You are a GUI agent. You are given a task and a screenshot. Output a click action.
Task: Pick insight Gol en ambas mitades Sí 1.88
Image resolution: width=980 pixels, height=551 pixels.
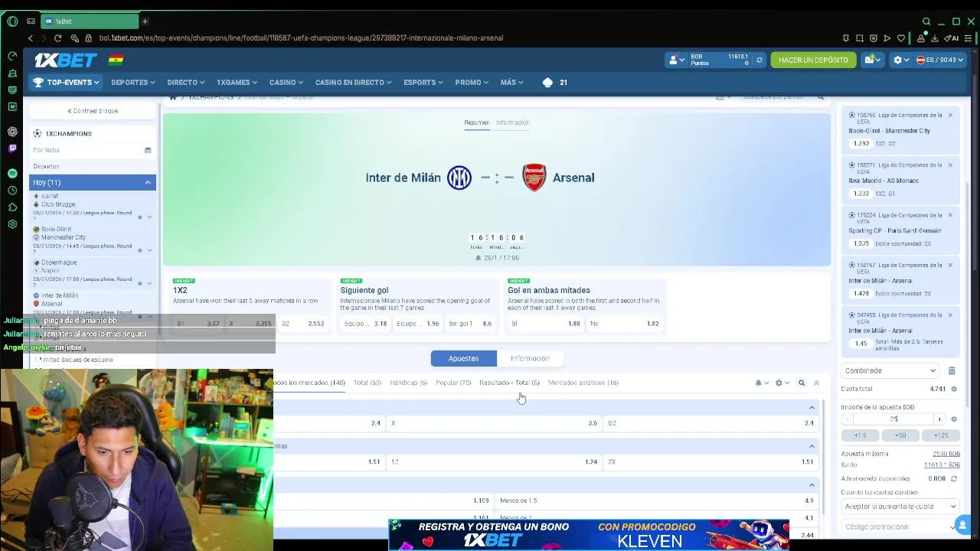[x=545, y=324]
